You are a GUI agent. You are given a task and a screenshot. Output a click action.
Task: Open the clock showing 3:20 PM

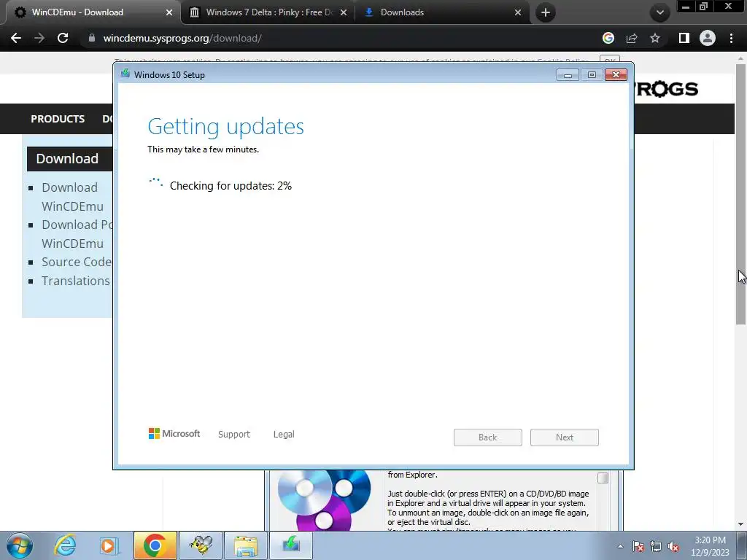(710, 546)
